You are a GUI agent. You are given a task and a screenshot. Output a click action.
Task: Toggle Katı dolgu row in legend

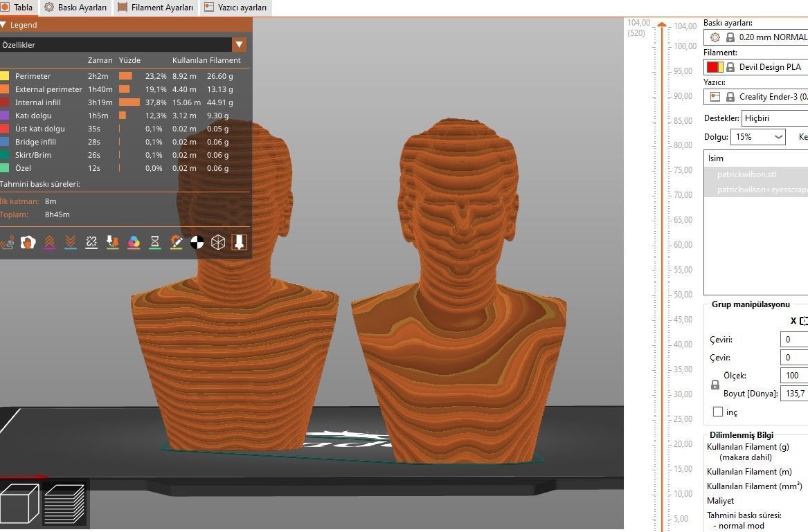point(125,116)
